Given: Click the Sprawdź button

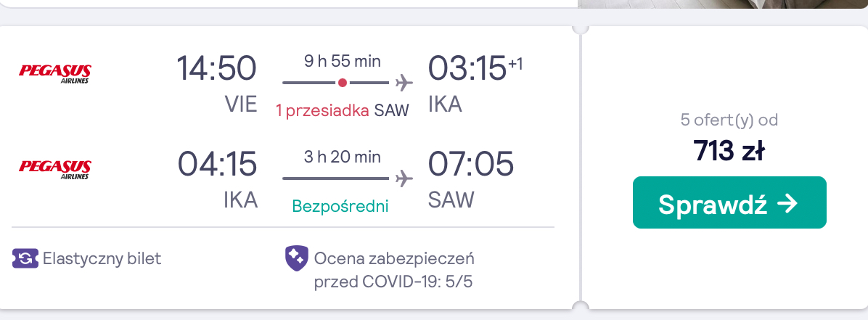Looking at the screenshot, I should [x=729, y=202].
